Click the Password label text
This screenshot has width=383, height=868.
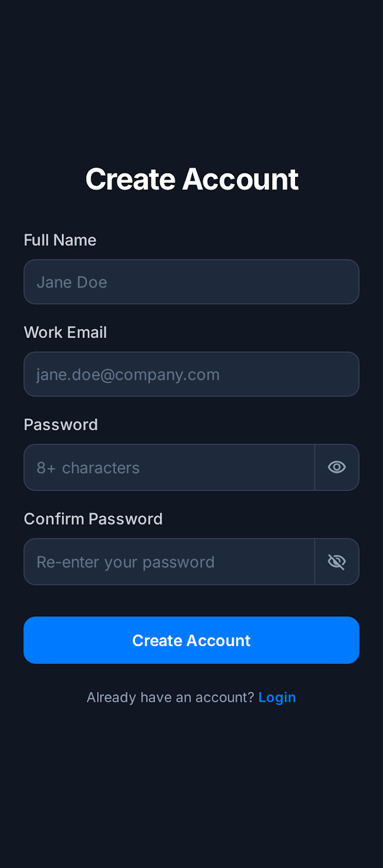click(x=61, y=424)
